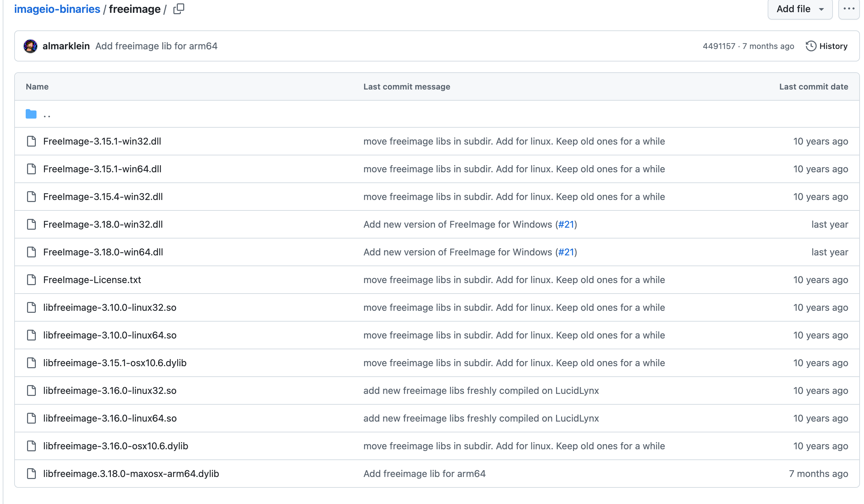Open libfreeimage-3.15.1-osx10.6.dylib file
The height and width of the screenshot is (504, 864).
point(115,363)
